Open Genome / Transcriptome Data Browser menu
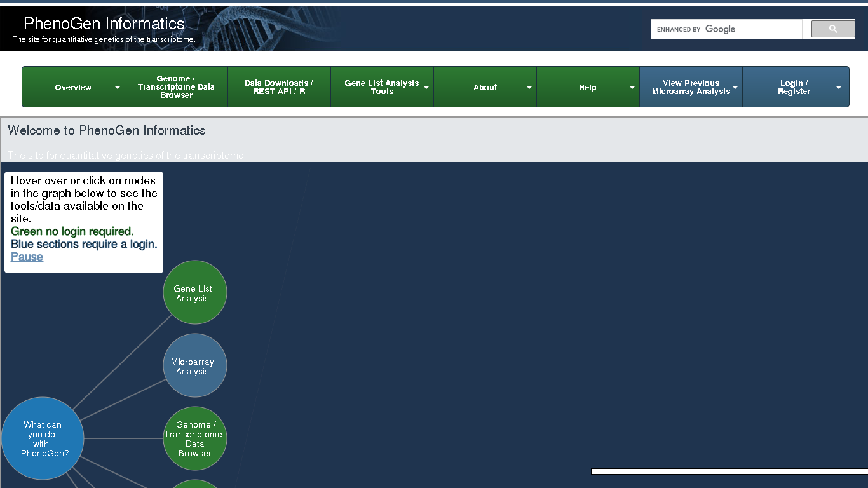Screen dimensions: 868x488 (176, 87)
